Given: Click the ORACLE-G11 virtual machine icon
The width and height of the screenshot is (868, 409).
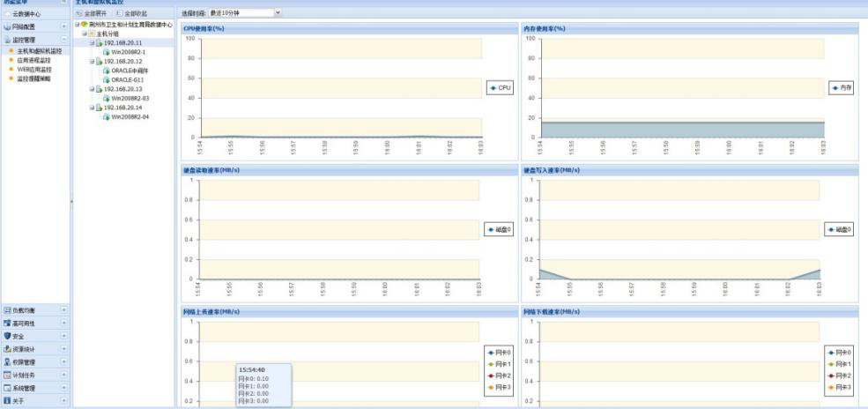Looking at the screenshot, I should pos(107,79).
